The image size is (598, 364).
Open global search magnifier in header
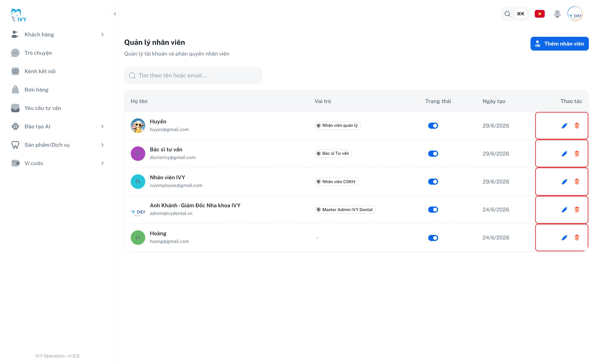(508, 14)
